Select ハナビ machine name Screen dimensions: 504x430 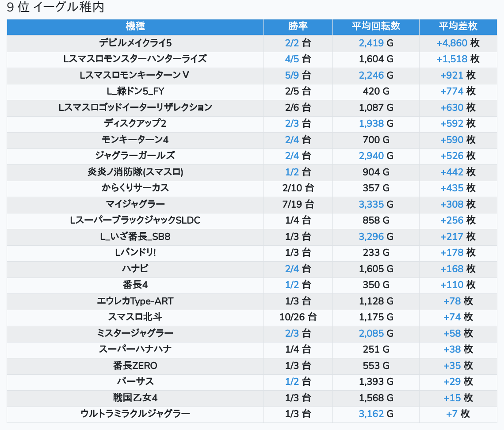[135, 269]
